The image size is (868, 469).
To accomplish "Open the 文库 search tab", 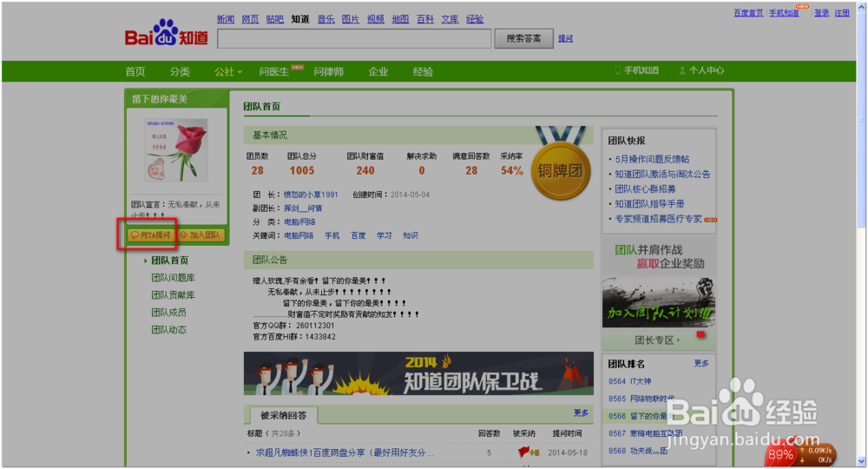I will tap(450, 19).
